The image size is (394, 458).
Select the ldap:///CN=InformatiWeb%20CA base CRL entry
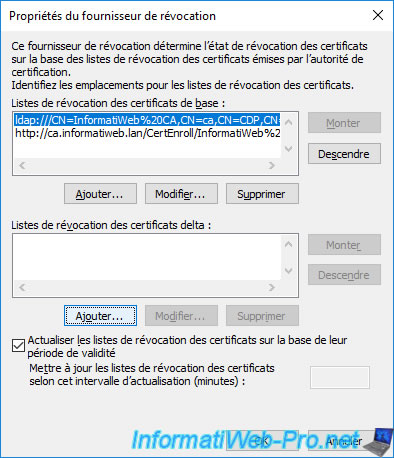point(147,120)
